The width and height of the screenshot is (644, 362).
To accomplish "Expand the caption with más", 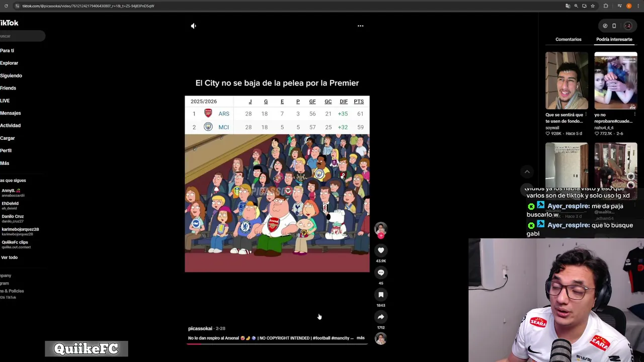I will 360,338.
